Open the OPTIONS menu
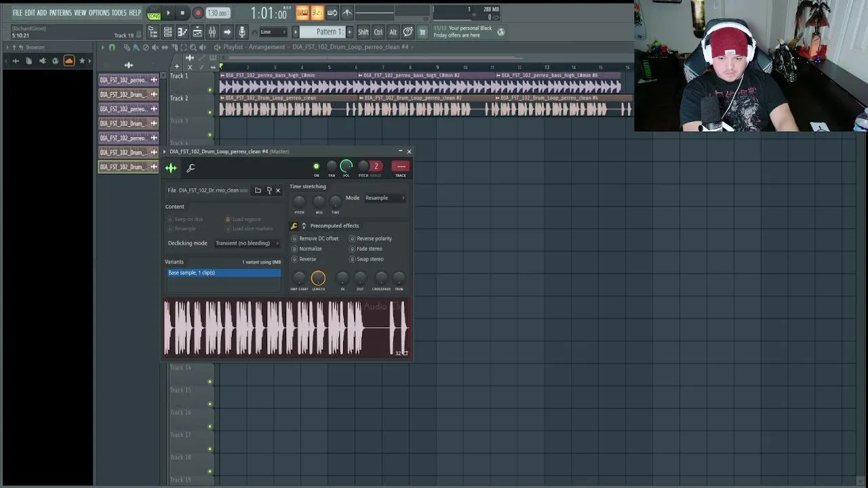This screenshot has width=868, height=488. 98,13
